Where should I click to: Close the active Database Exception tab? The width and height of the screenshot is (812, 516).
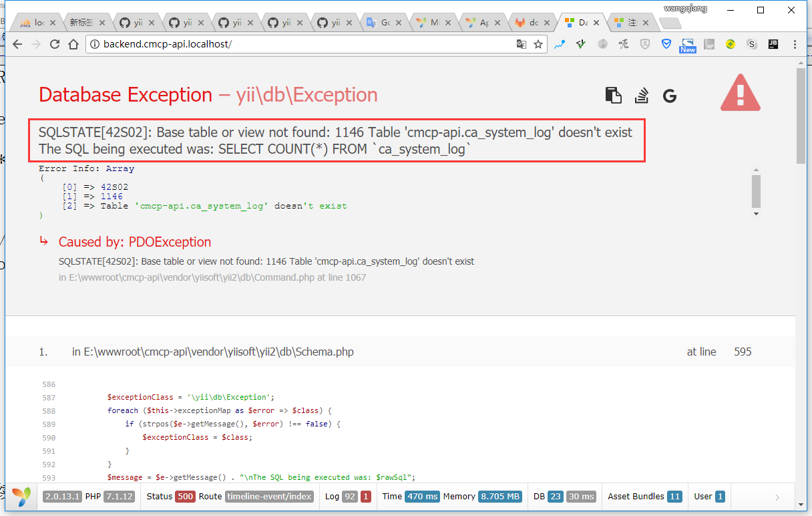coord(596,23)
